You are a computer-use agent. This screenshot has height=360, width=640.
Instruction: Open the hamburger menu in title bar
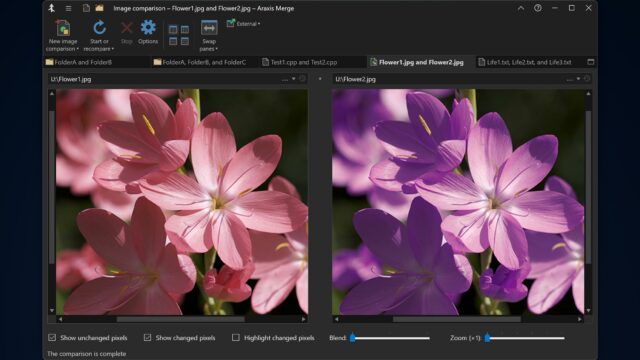tap(69, 8)
